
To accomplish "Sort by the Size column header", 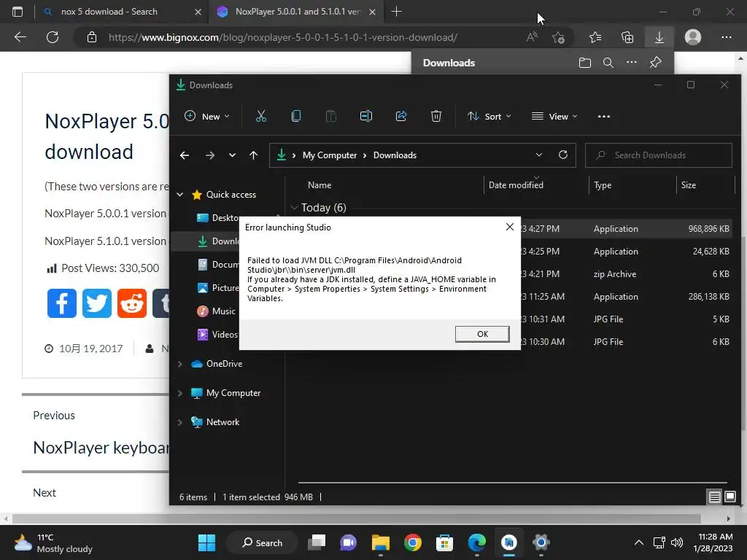I will pyautogui.click(x=689, y=185).
